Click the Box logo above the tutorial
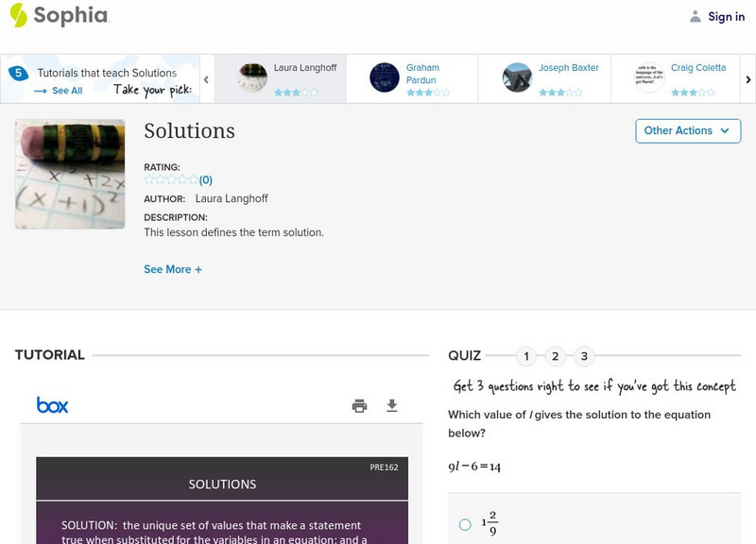 (54, 404)
